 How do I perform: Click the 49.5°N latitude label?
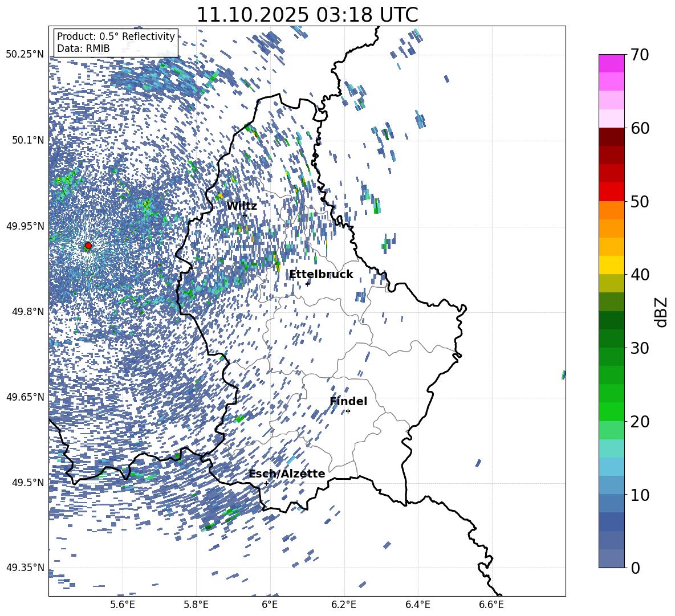click(27, 482)
